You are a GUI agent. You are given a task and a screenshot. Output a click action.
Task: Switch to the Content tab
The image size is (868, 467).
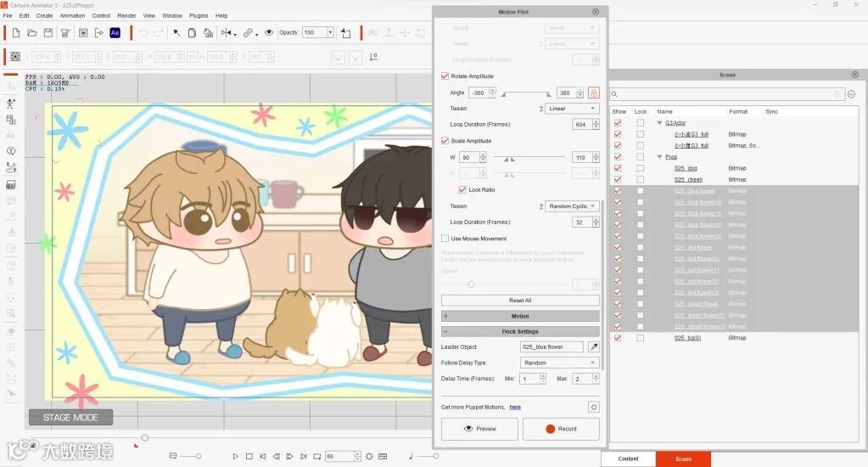click(x=629, y=459)
